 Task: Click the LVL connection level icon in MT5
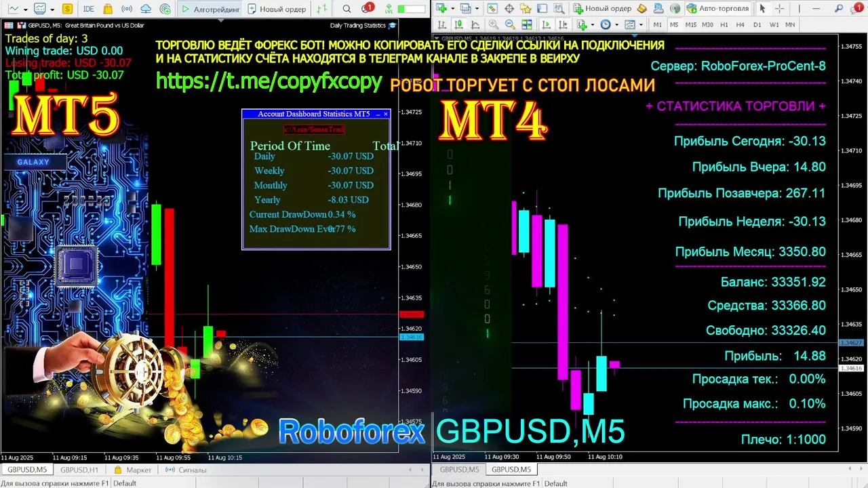(x=389, y=9)
